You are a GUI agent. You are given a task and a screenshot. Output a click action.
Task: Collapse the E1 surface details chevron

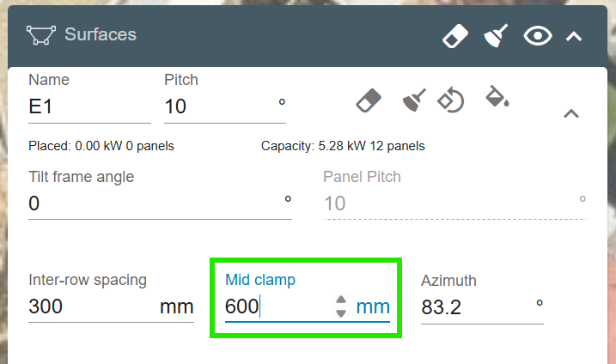click(570, 113)
